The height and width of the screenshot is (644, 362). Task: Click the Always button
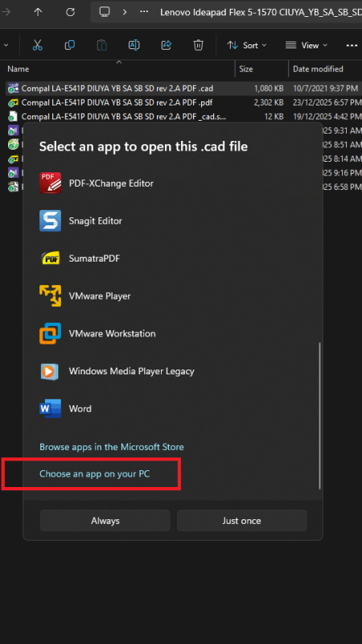(105, 521)
